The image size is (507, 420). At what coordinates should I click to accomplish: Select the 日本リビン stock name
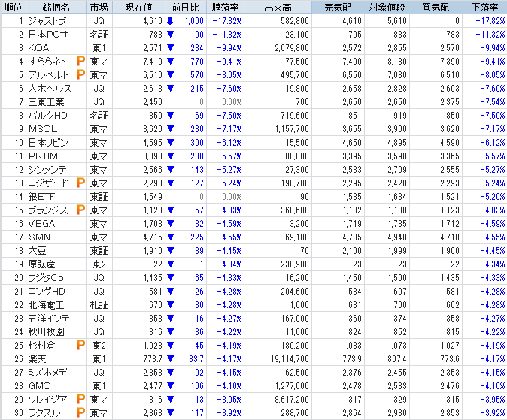pos(48,143)
